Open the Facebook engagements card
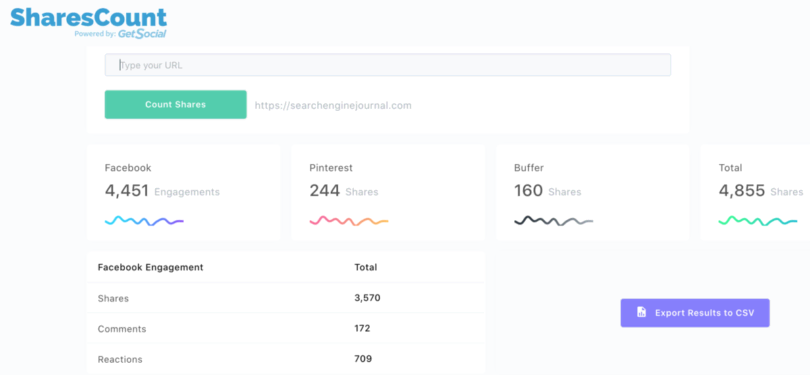810x375 pixels. pyautogui.click(x=183, y=192)
